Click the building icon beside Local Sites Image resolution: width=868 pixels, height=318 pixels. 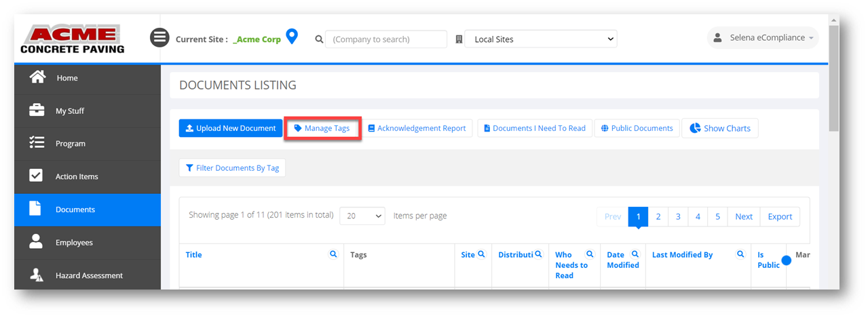click(459, 39)
